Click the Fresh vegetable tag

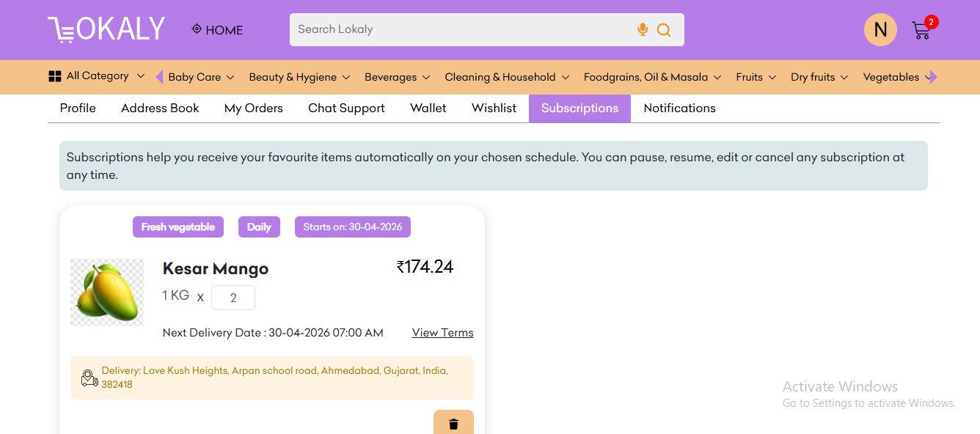[x=178, y=227]
